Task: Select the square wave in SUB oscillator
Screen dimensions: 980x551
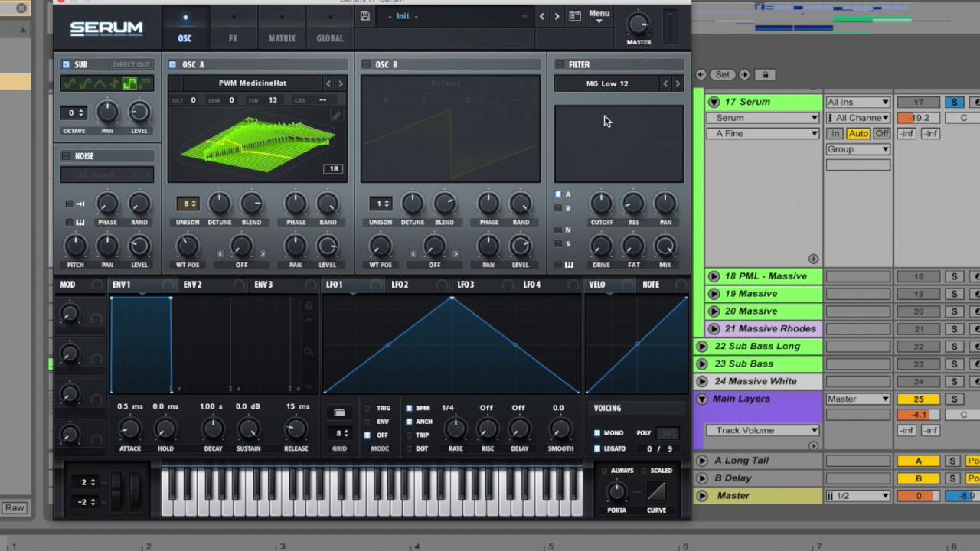Action: pyautogui.click(x=129, y=83)
